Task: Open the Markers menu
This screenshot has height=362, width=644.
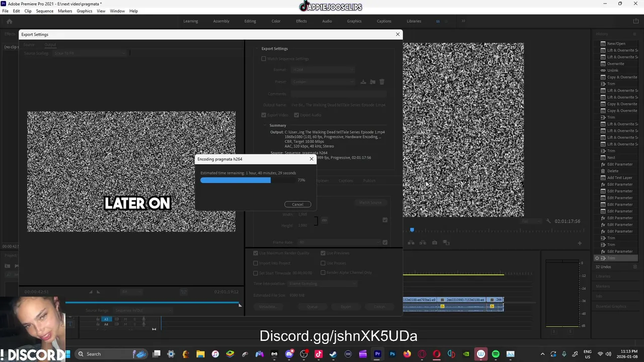Action: (65, 11)
